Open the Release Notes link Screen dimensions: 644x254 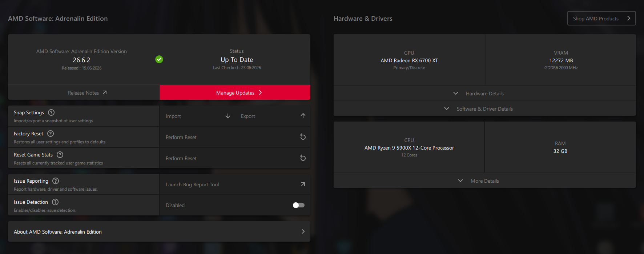click(x=84, y=92)
